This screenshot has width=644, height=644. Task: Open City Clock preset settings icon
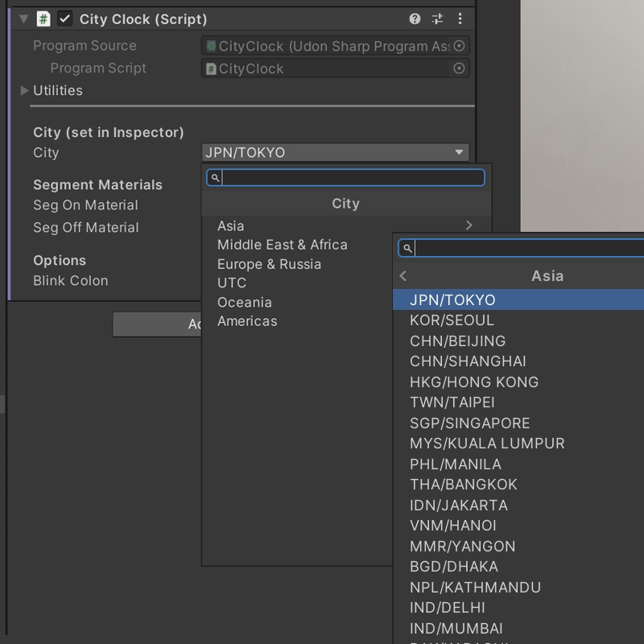pos(437,19)
